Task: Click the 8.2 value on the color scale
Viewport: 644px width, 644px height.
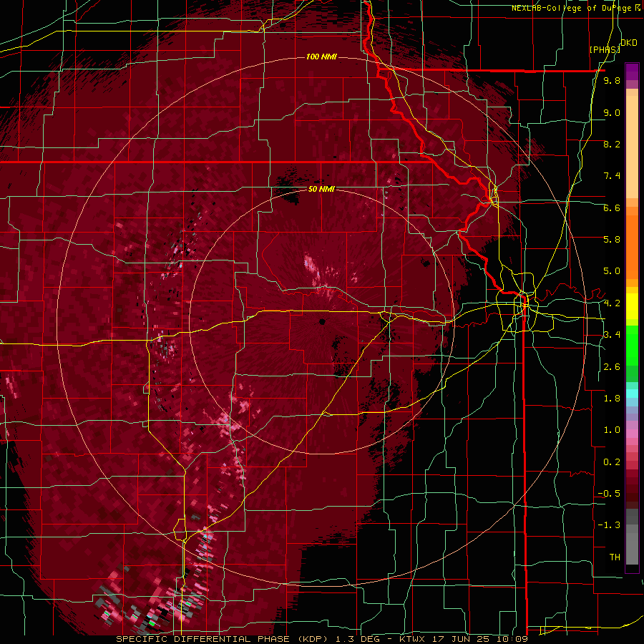Action: 612,144
